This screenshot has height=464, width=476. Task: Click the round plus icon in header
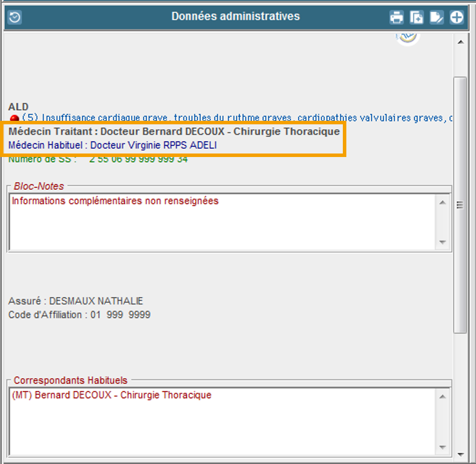pyautogui.click(x=456, y=17)
